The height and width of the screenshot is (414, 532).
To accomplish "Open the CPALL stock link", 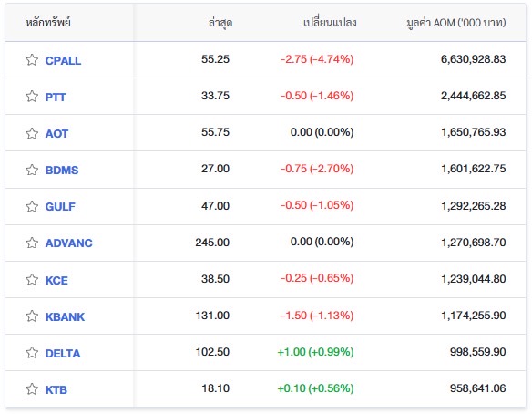I will pyautogui.click(x=63, y=60).
